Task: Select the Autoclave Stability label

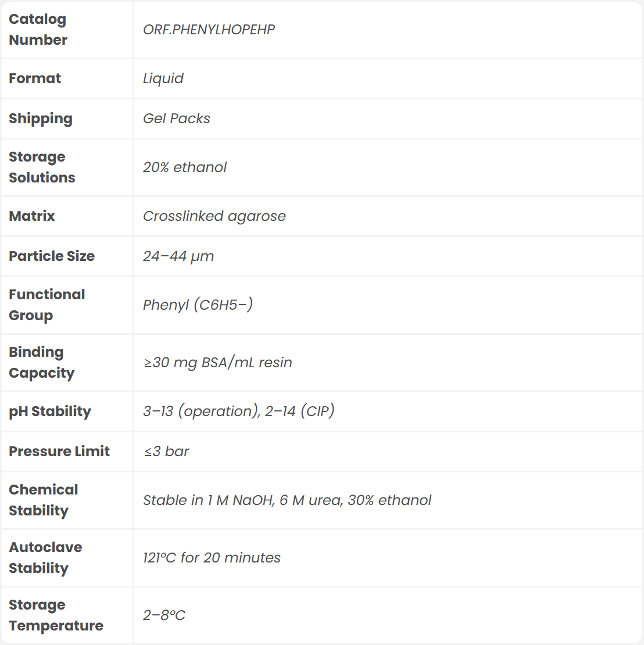Action: (45, 558)
